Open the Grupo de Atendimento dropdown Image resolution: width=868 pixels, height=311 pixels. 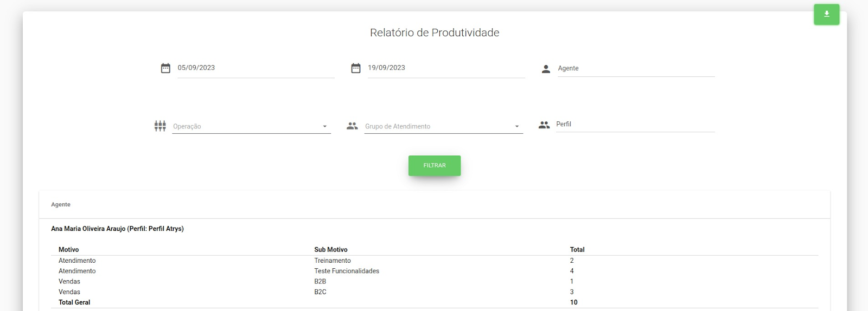[443, 126]
